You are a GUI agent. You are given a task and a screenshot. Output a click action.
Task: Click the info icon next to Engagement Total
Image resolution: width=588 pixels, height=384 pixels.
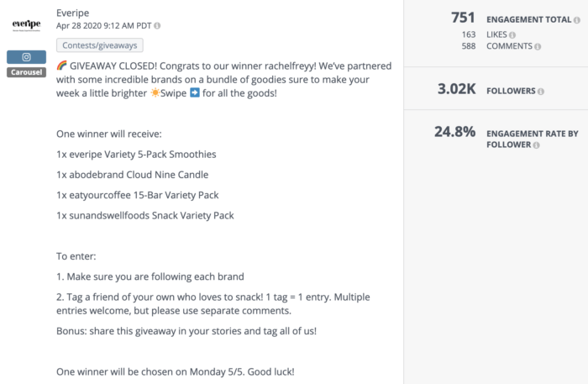(577, 20)
